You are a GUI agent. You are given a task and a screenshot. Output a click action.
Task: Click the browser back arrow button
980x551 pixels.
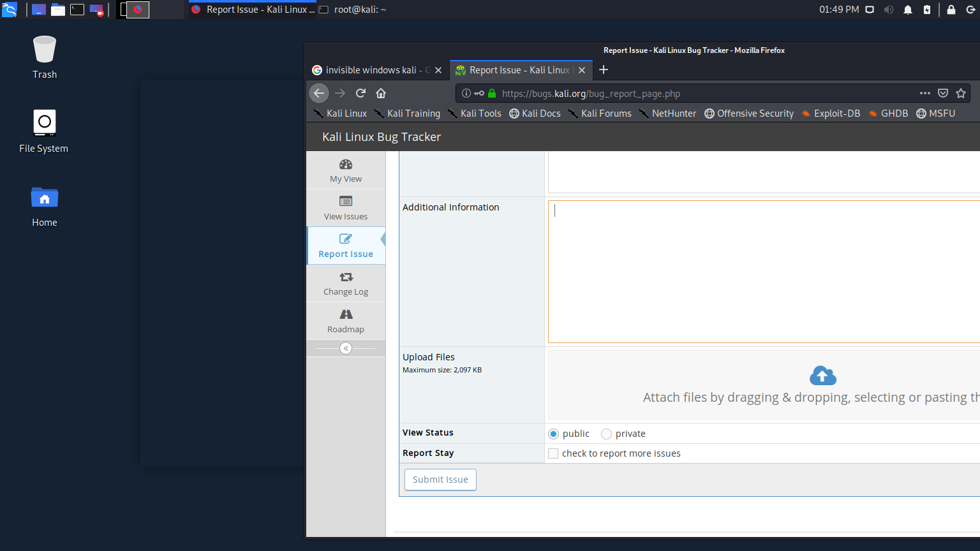tap(319, 93)
